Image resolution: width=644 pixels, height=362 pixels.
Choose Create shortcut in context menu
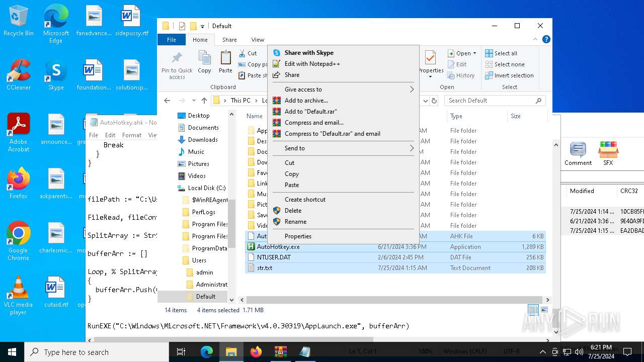343,200
